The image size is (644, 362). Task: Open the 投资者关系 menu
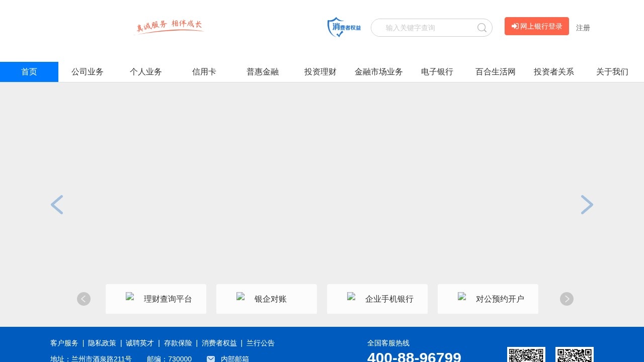554,72
